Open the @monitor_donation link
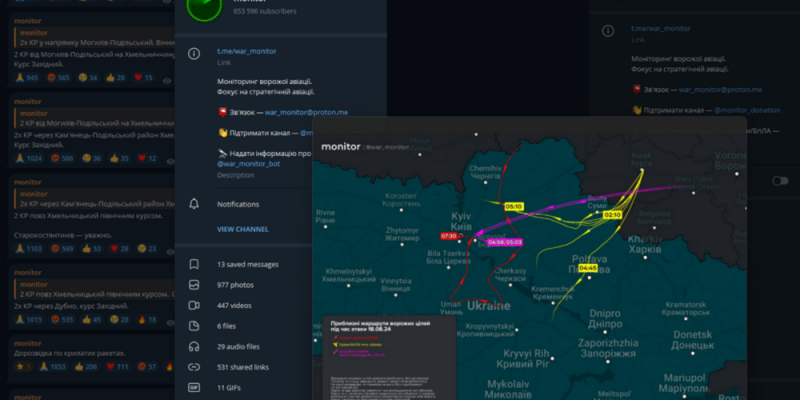Viewport: 800px width, 400px height. 747,110
